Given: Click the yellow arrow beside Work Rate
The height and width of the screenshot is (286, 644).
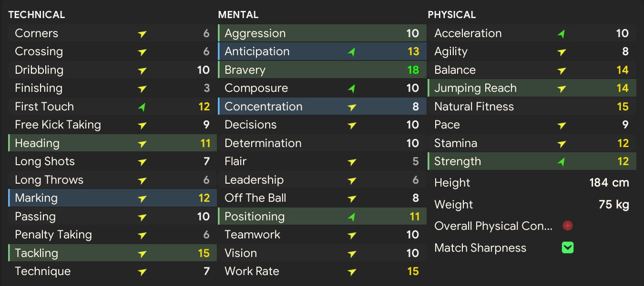Looking at the screenshot, I should tap(351, 272).
